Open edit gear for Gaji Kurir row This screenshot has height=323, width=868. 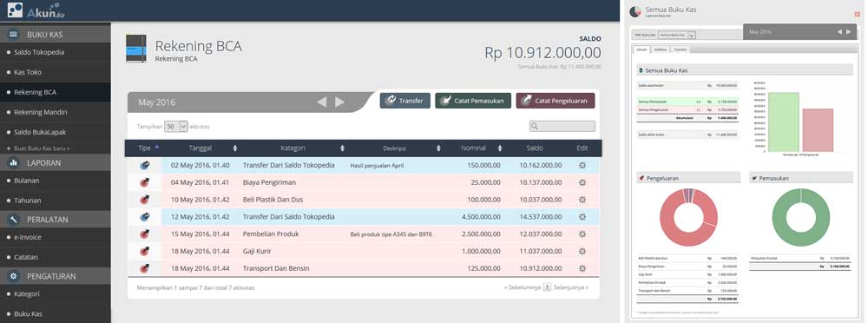pyautogui.click(x=582, y=251)
